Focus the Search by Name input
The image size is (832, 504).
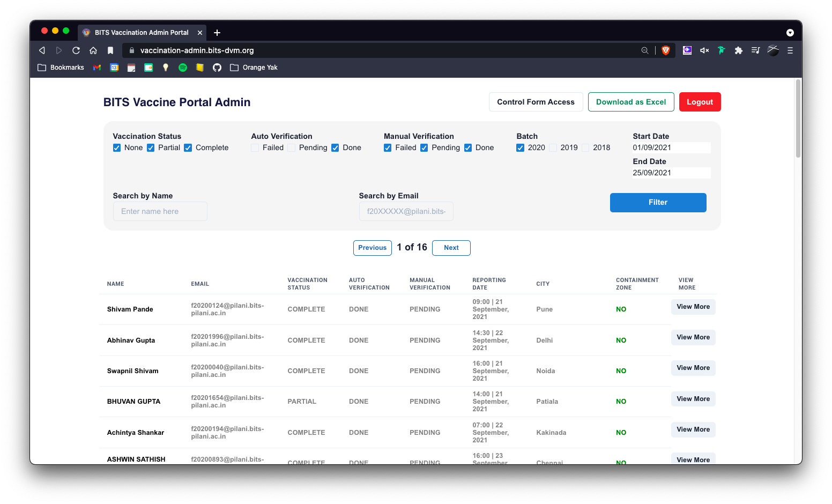coord(160,211)
